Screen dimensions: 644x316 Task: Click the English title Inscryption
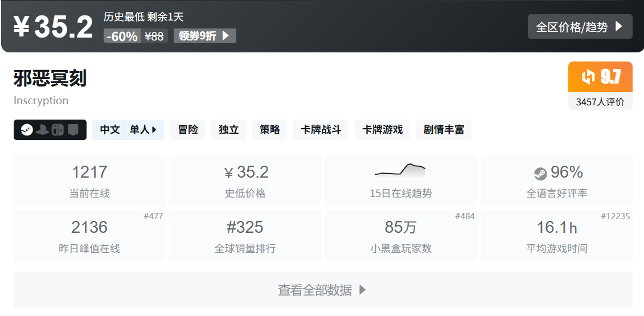(41, 101)
